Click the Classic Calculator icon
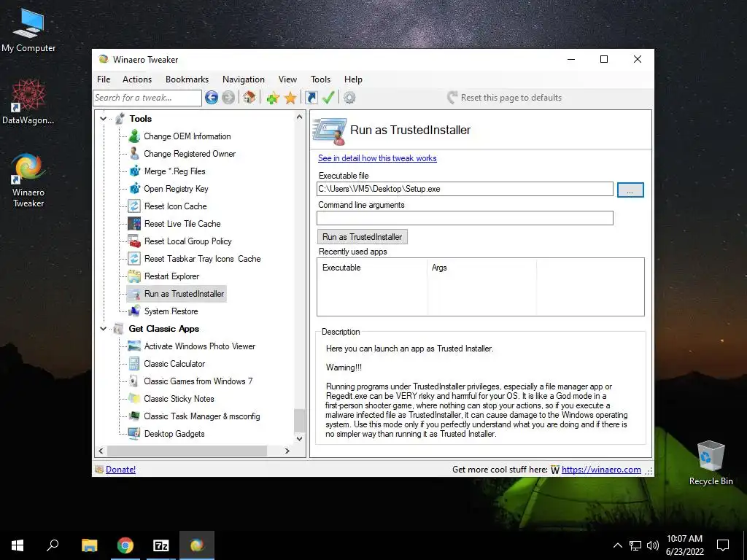The width and height of the screenshot is (747, 560). coord(134,364)
